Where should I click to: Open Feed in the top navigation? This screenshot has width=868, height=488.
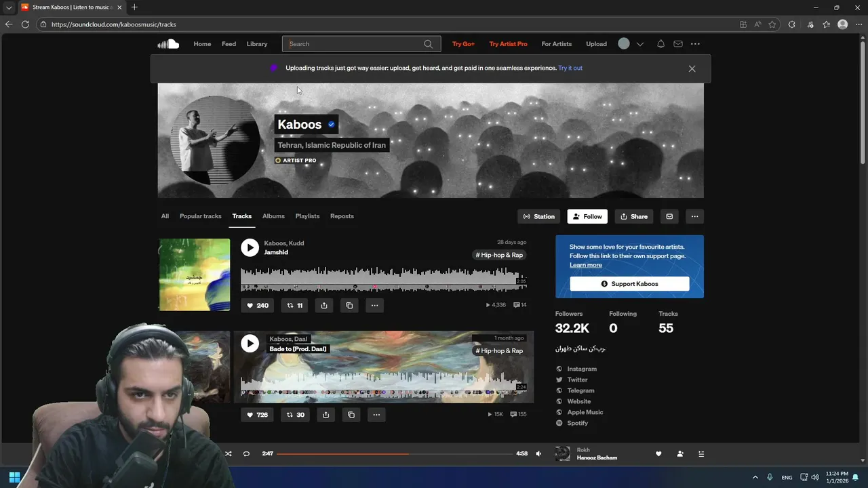(229, 44)
